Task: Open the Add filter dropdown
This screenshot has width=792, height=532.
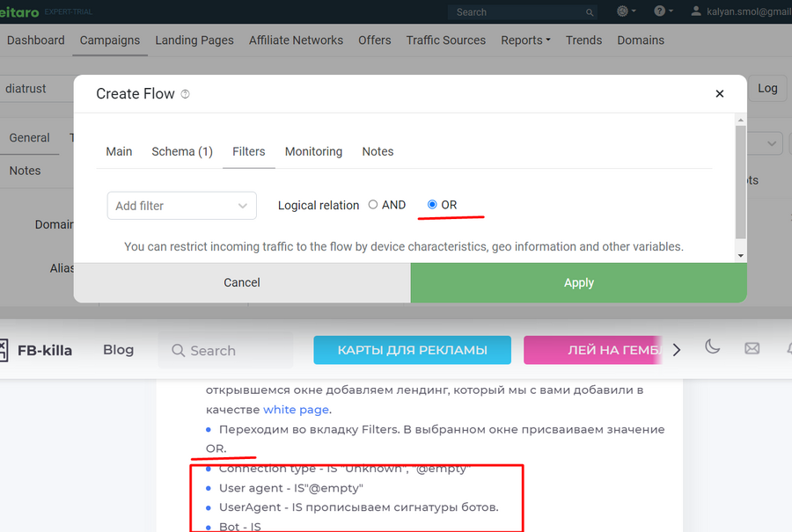Action: click(x=181, y=206)
